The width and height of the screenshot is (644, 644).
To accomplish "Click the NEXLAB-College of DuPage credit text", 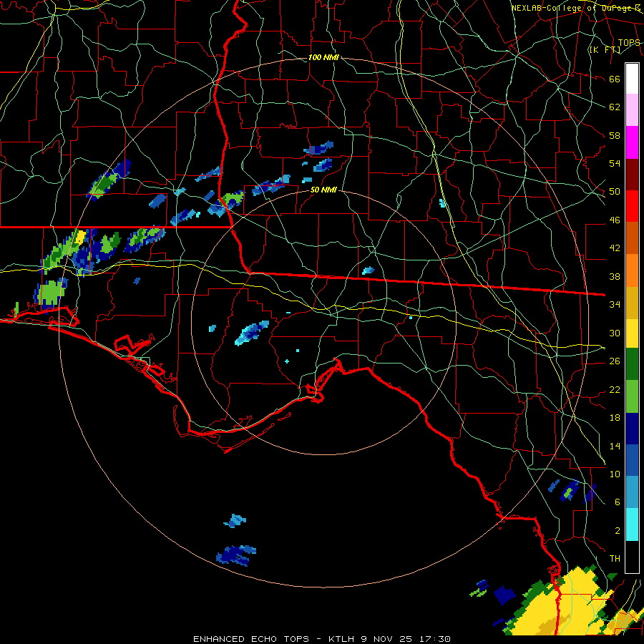I will [x=576, y=8].
